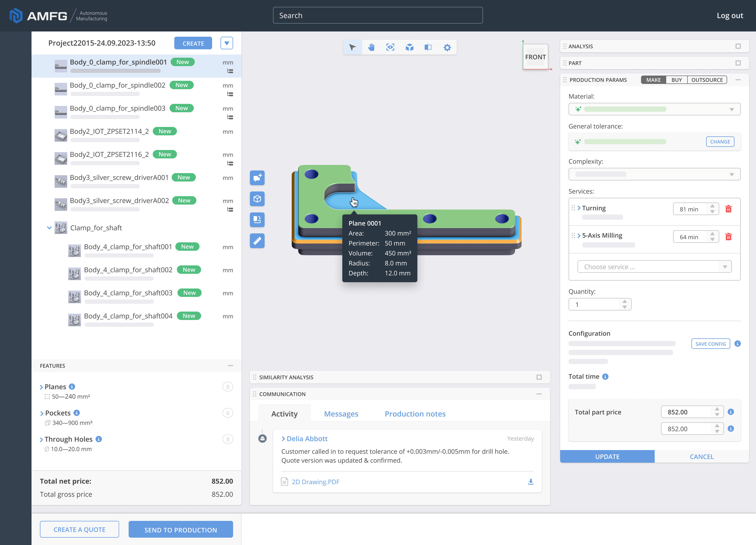Select the ruler measurement tool
This screenshot has width=756, height=545.
[257, 241]
